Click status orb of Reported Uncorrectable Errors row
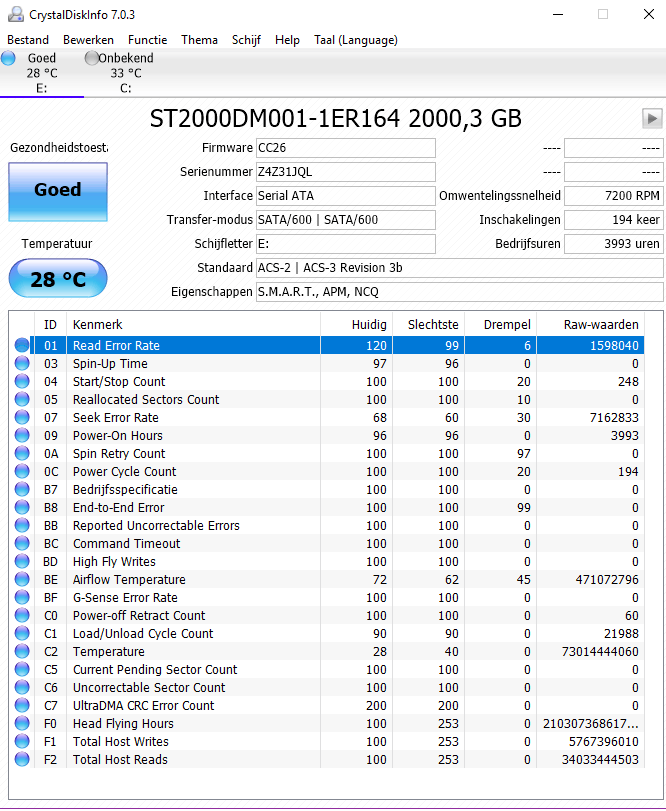This screenshot has width=666, height=811. (22, 525)
